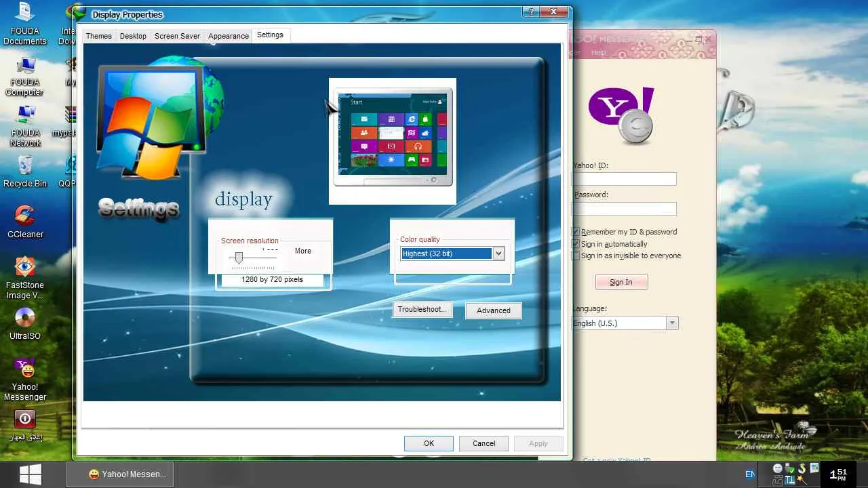The height and width of the screenshot is (488, 868).
Task: Toggle Sign in automatically checkbox
Action: (576, 244)
